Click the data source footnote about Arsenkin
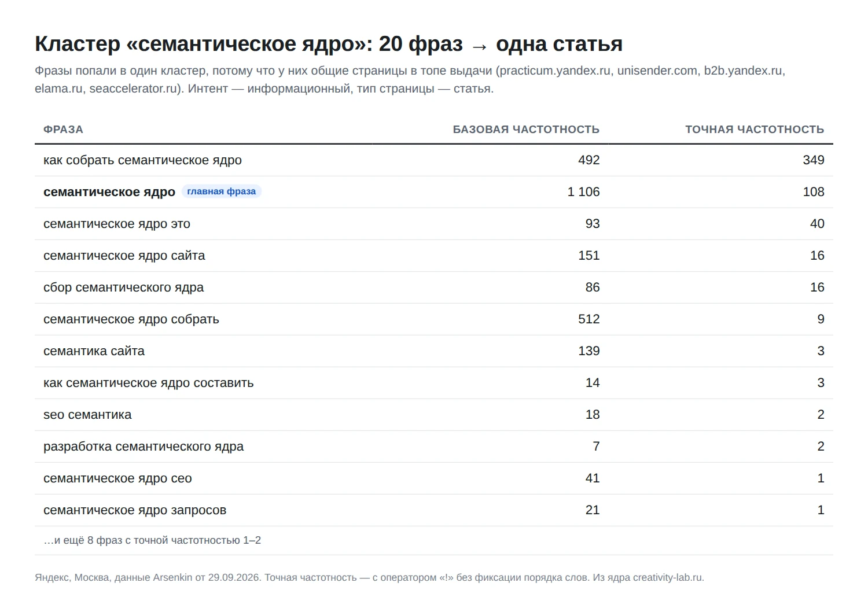Image resolution: width=868 pixels, height=612 pixels. click(x=369, y=577)
